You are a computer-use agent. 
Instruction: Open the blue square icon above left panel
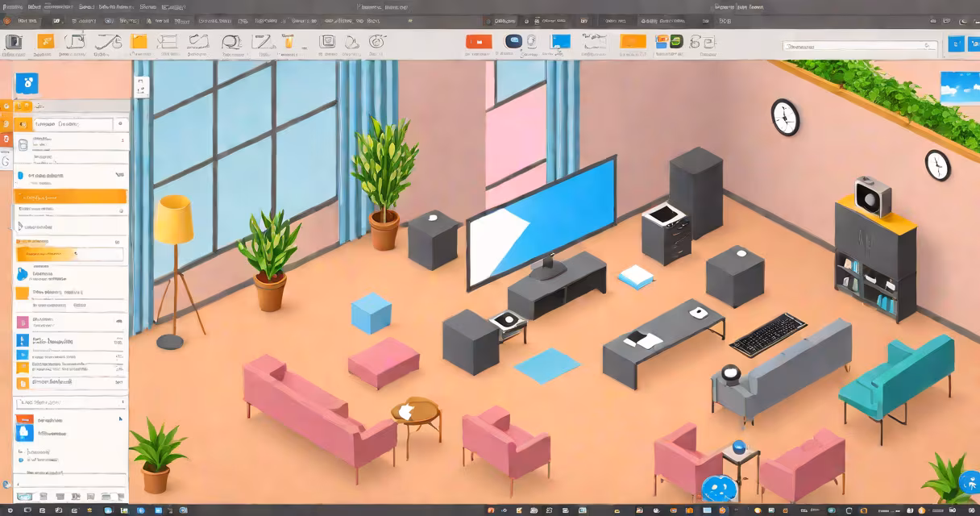click(27, 83)
